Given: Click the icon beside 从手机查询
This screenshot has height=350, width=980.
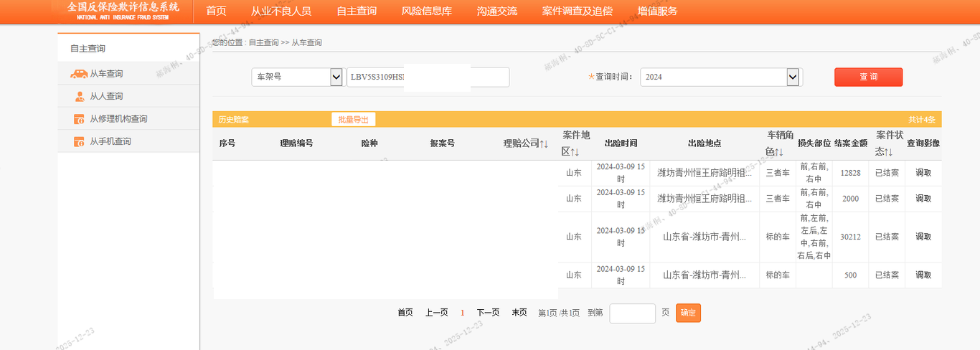Looking at the screenshot, I should click(x=79, y=142).
